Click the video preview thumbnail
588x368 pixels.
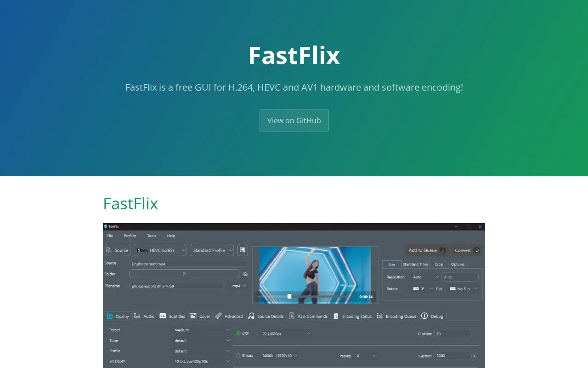coord(315,275)
